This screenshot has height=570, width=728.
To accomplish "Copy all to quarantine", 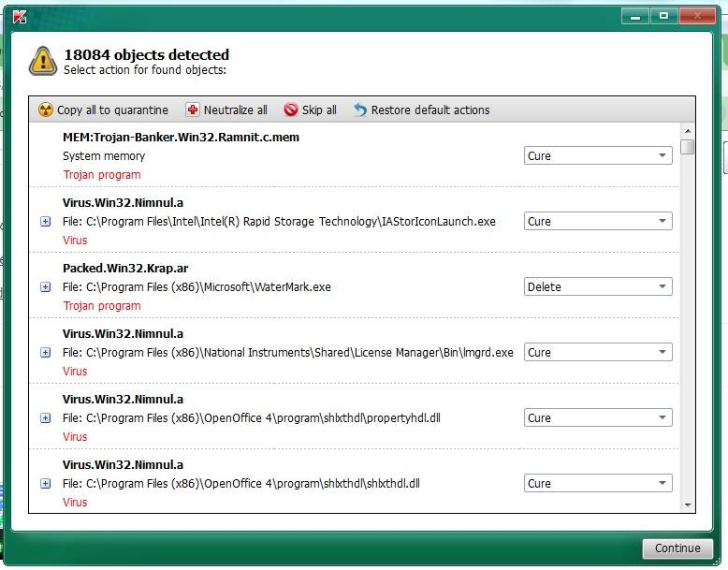I will pos(103,110).
